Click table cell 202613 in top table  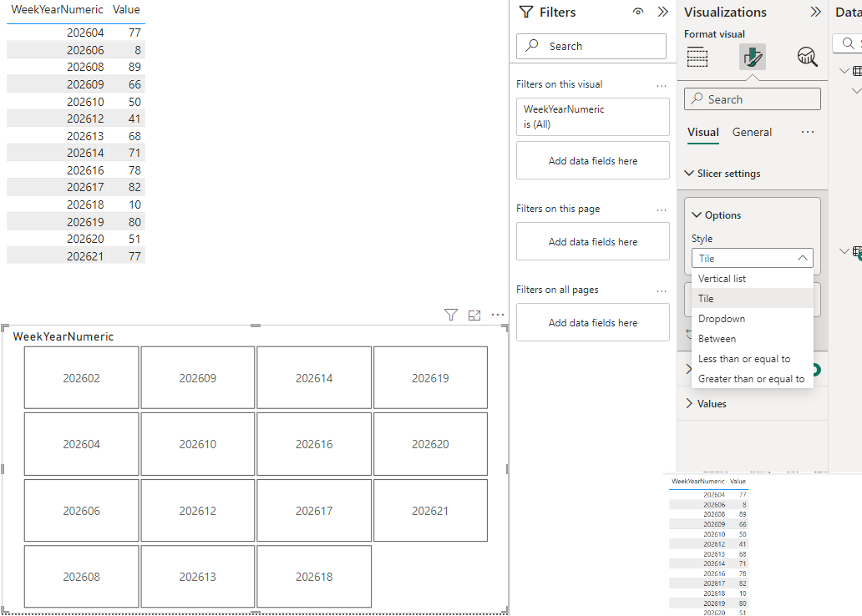[x=85, y=136]
